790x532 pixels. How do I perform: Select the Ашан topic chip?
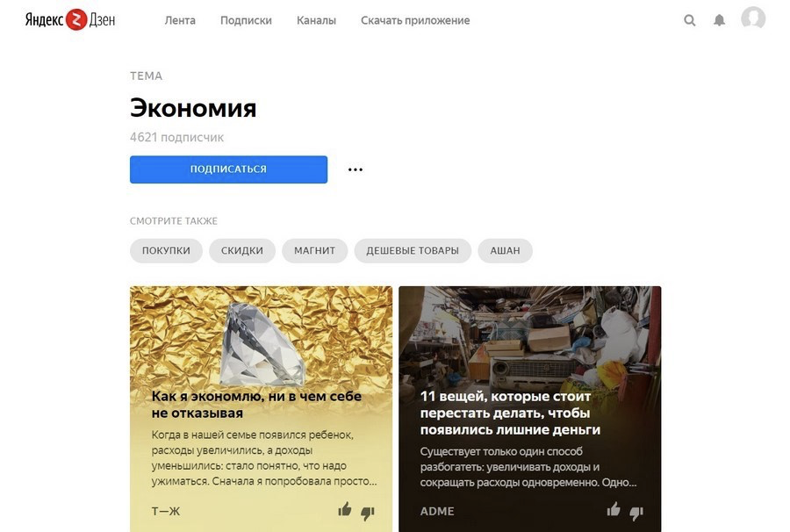pyautogui.click(x=505, y=250)
